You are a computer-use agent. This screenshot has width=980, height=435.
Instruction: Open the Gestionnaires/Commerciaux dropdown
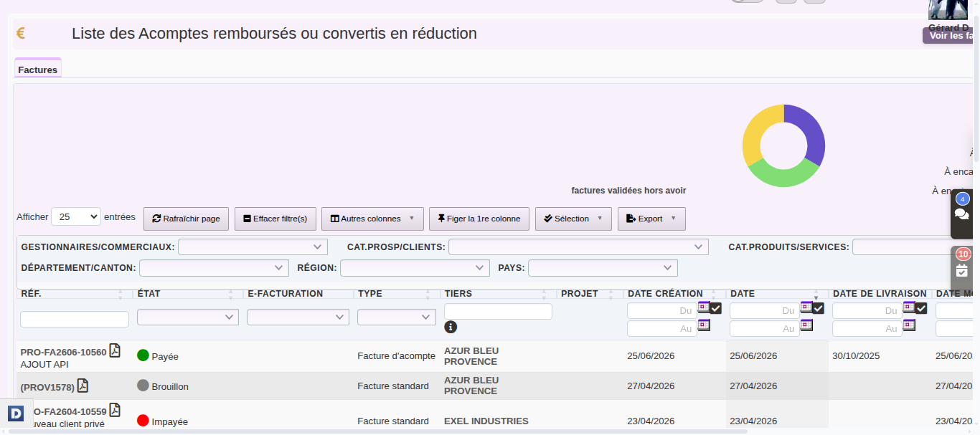point(253,247)
